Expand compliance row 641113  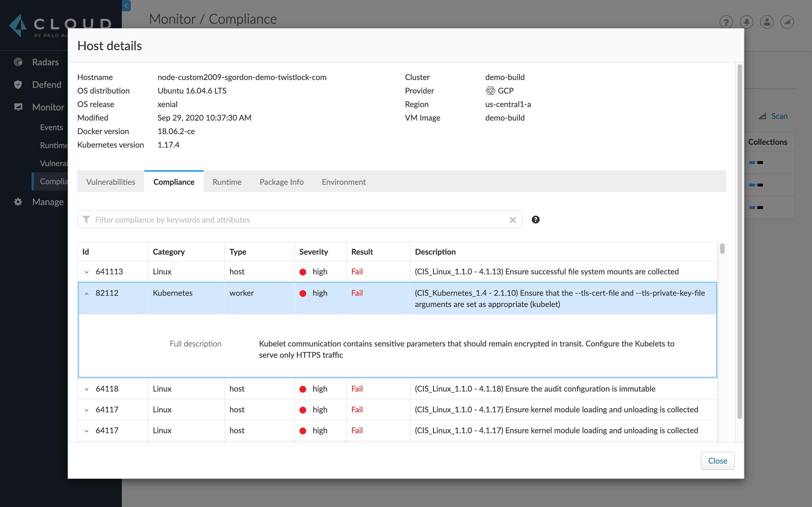[x=87, y=272]
